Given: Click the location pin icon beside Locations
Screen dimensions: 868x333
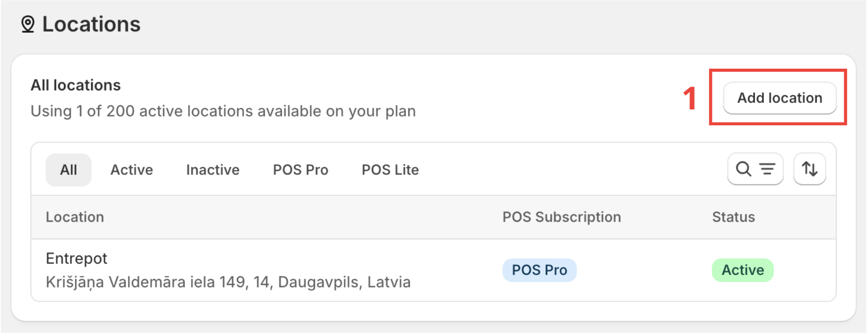Looking at the screenshot, I should pos(28,23).
